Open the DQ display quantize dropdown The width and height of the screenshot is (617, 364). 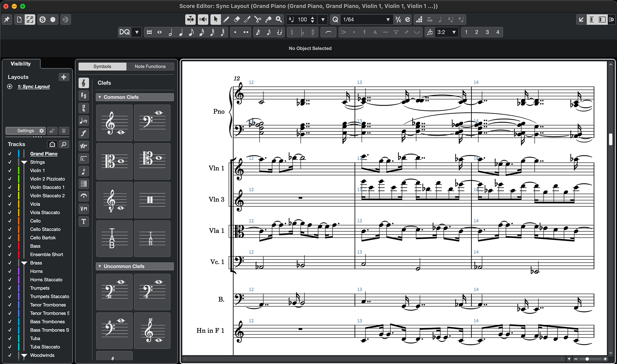(137, 32)
